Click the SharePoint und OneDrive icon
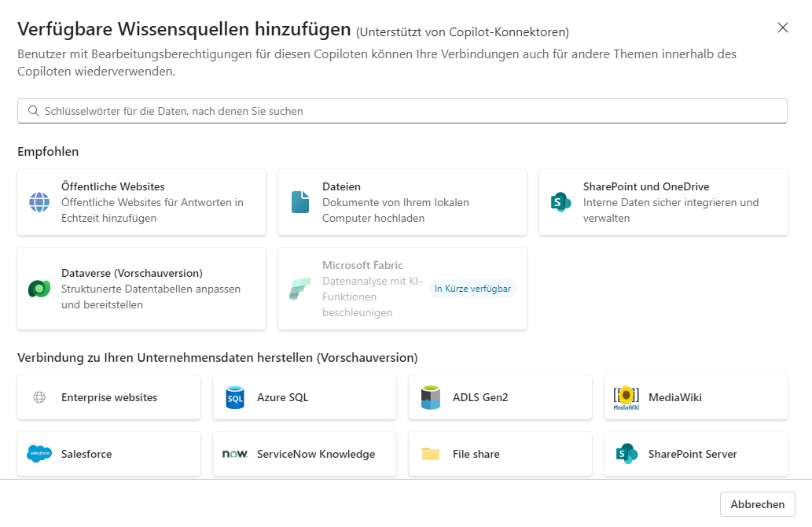This screenshot has width=812, height=527. click(x=560, y=202)
